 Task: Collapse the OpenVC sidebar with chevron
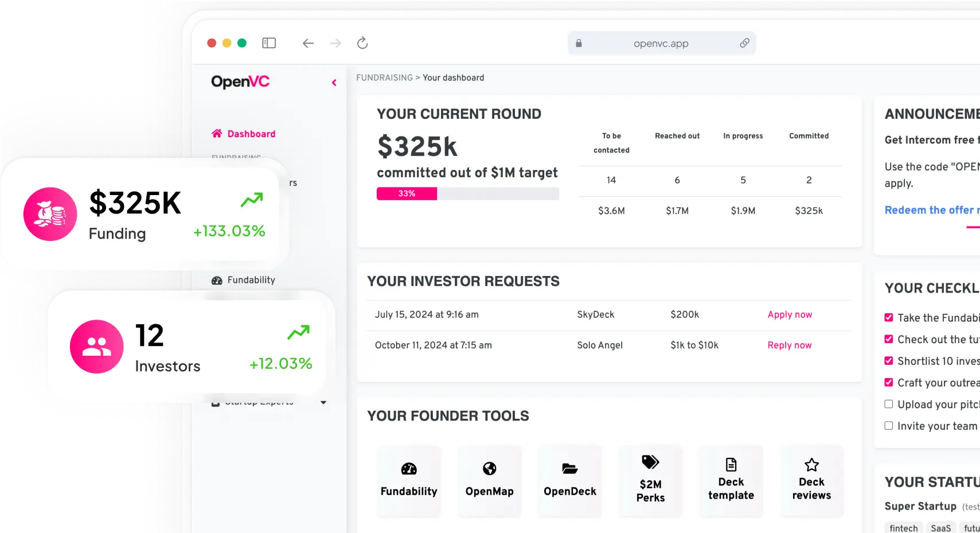click(x=334, y=83)
